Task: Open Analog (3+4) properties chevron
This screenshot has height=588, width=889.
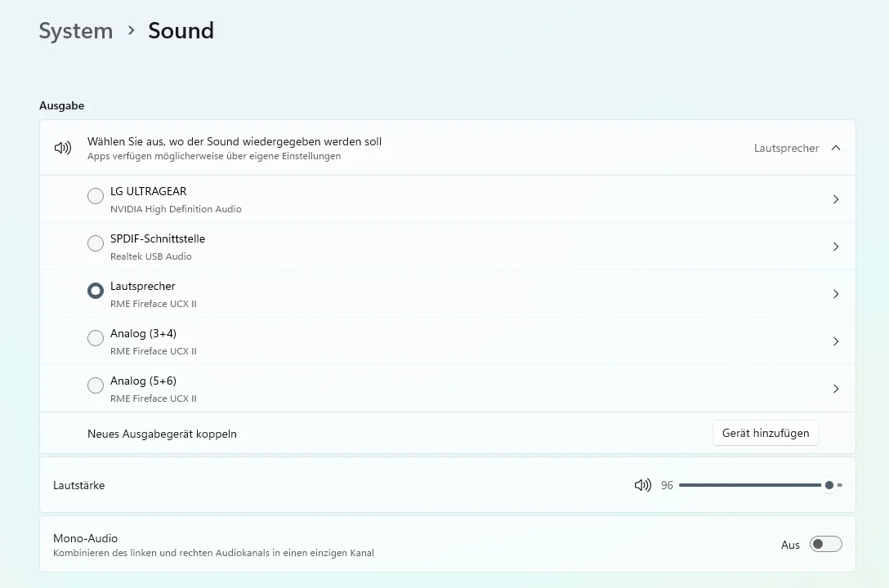Action: coord(836,341)
